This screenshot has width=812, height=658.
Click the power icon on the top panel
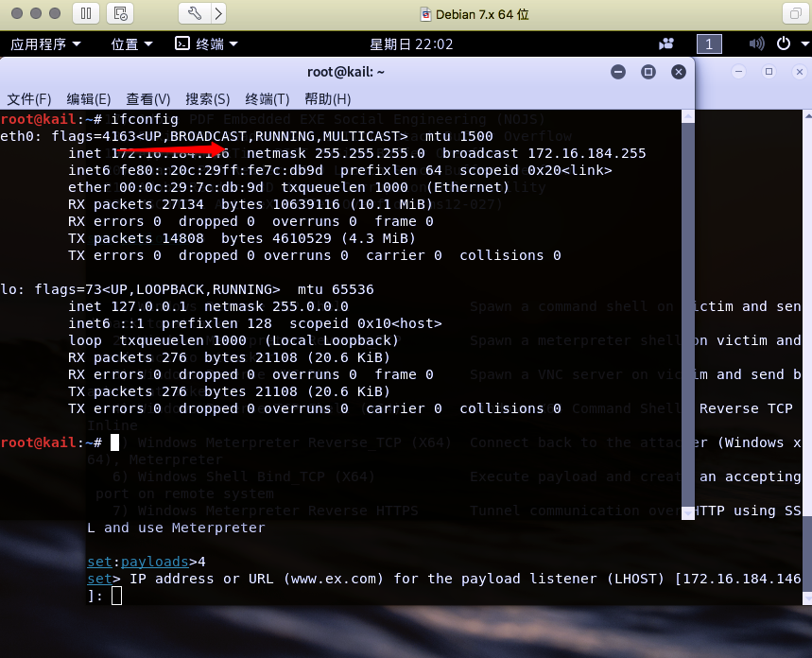coord(786,43)
